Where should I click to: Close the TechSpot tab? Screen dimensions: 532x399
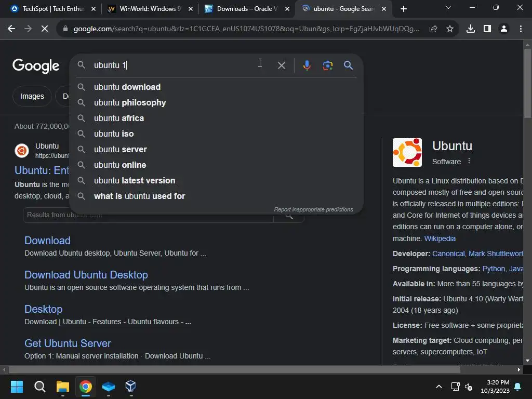[94, 9]
